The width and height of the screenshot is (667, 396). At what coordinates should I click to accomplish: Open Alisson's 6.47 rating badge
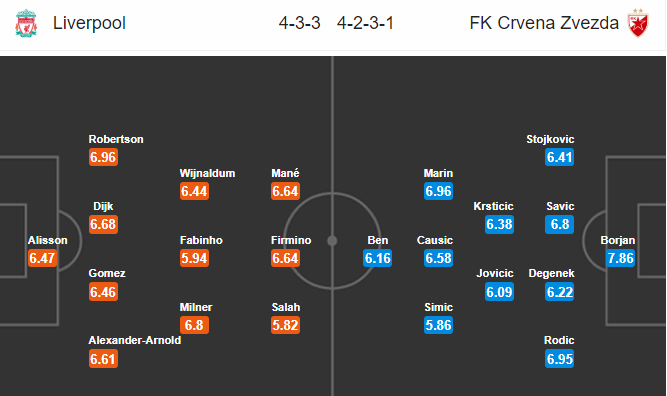coord(42,258)
